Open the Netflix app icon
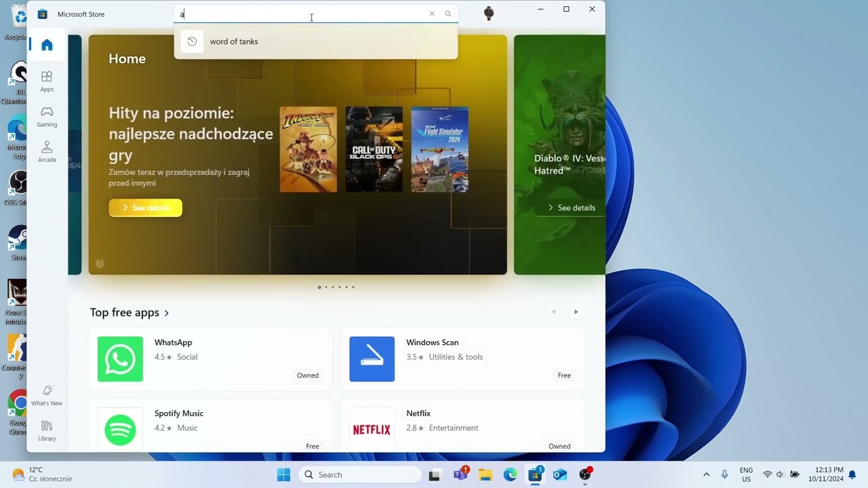Viewport: 868px width, 488px height. [372, 430]
